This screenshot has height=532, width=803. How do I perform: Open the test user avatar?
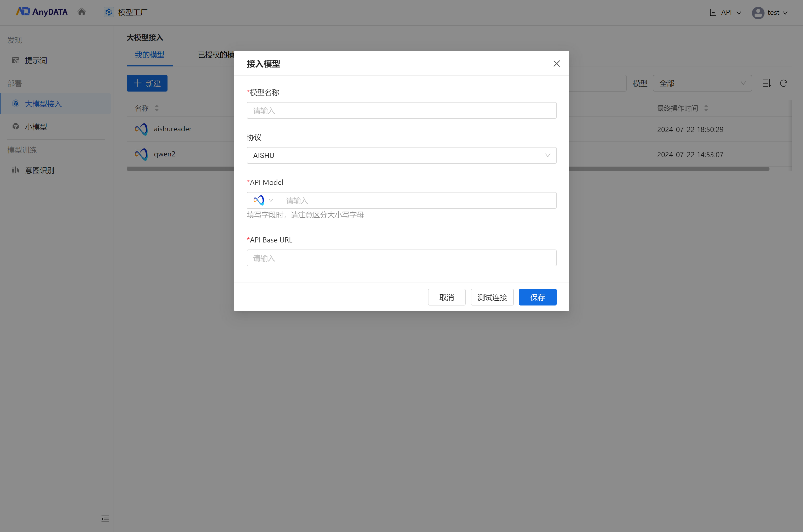pos(758,13)
